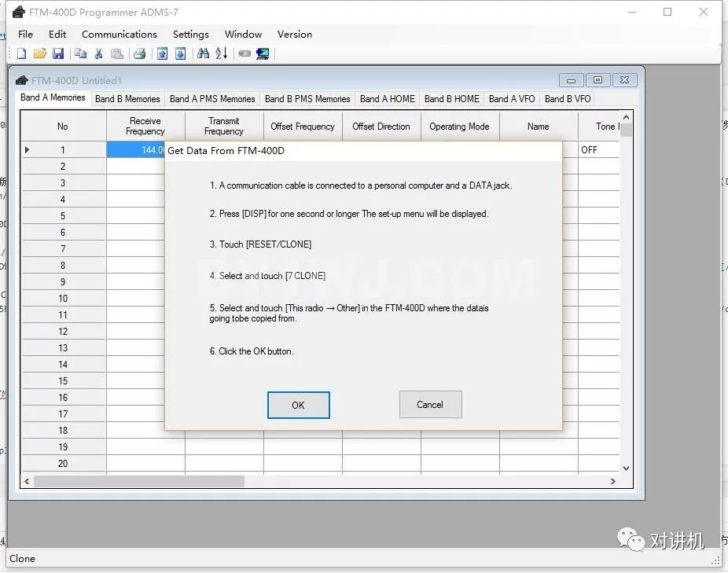
Task: Click the Cut scissors icon
Action: (98, 53)
